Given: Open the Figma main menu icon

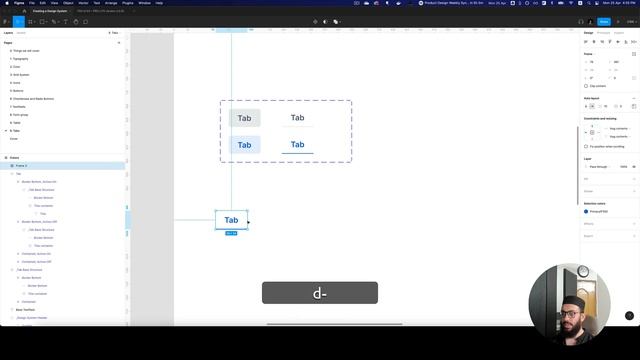Looking at the screenshot, I should coord(5,22).
